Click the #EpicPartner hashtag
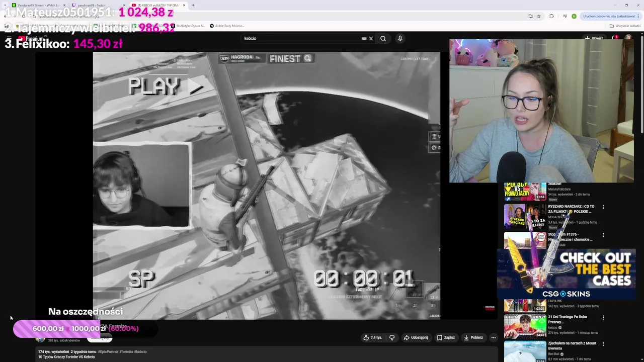The width and height of the screenshot is (644, 362). click(x=108, y=352)
